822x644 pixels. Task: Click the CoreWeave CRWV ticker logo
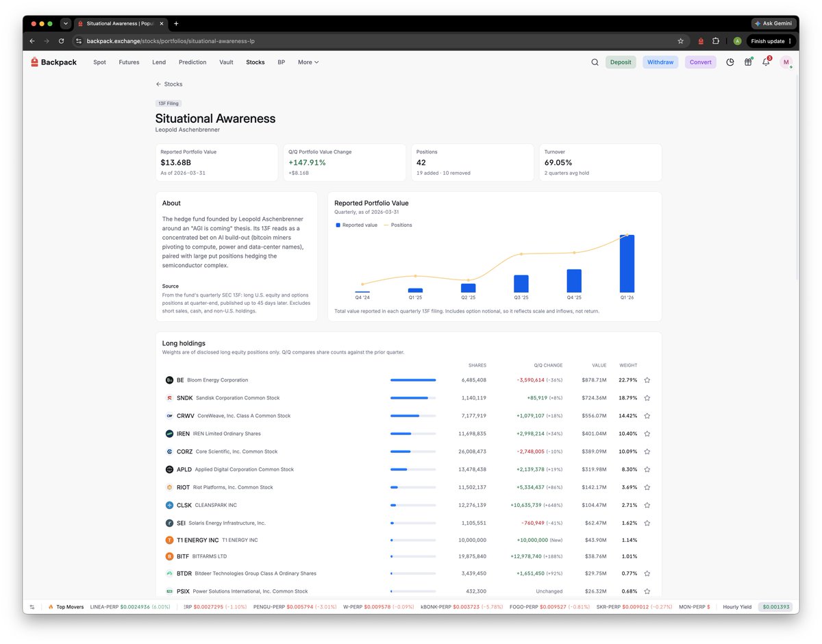click(x=169, y=416)
